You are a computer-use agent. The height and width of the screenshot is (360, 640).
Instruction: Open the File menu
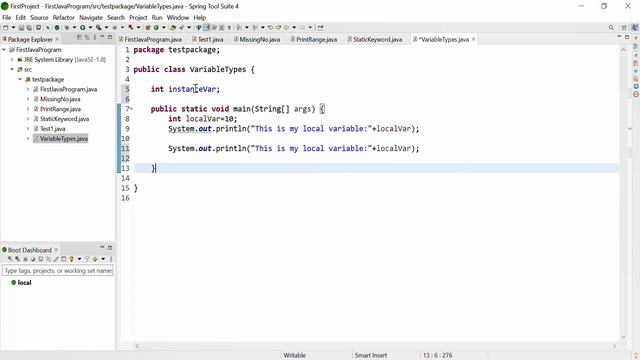pyautogui.click(x=7, y=18)
